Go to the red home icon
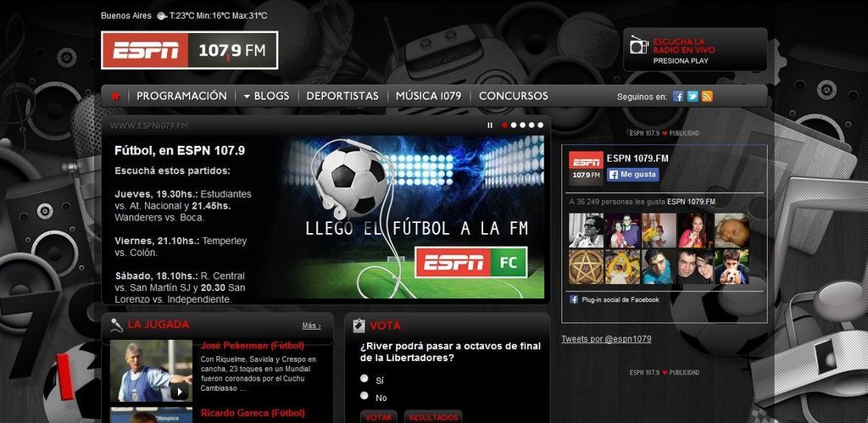Screen dimensions: 868x423 pyautogui.click(x=115, y=97)
